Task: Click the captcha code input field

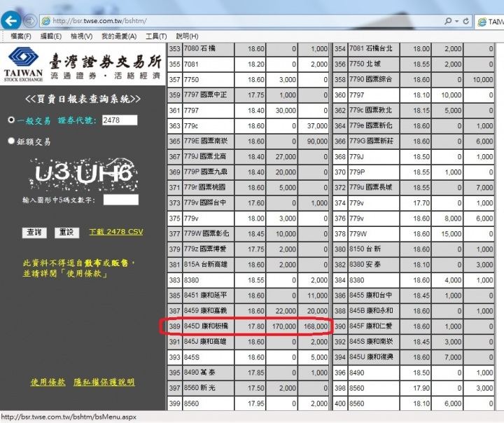Action: (x=121, y=200)
